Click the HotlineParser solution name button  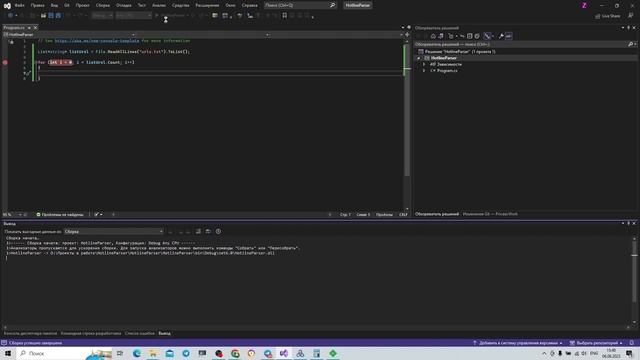click(357, 5)
